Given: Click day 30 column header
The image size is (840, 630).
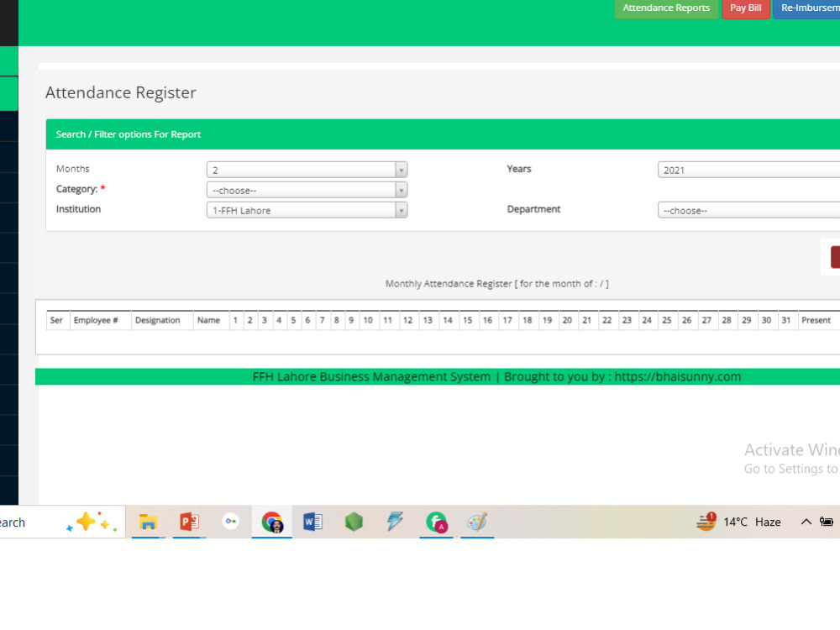Looking at the screenshot, I should [x=766, y=320].
